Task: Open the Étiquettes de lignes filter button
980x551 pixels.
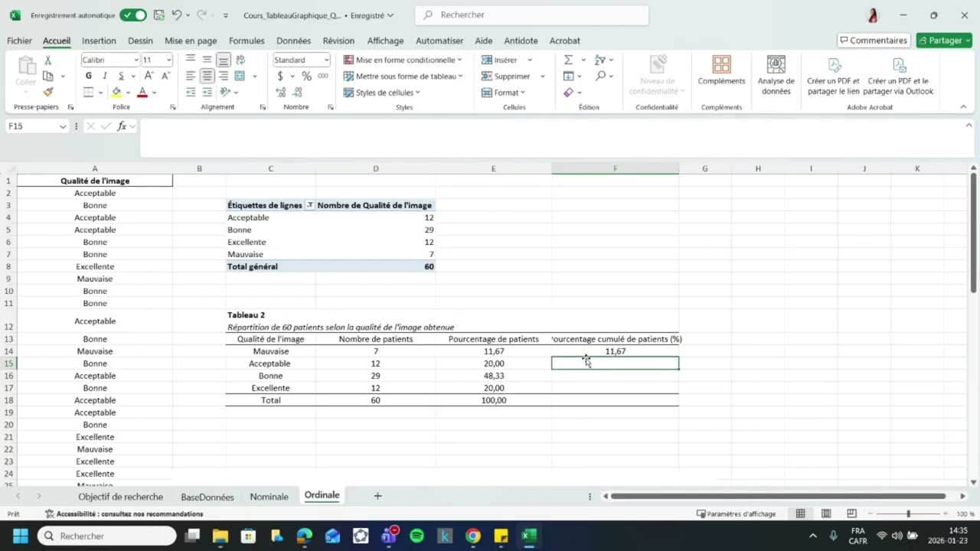Action: point(309,205)
